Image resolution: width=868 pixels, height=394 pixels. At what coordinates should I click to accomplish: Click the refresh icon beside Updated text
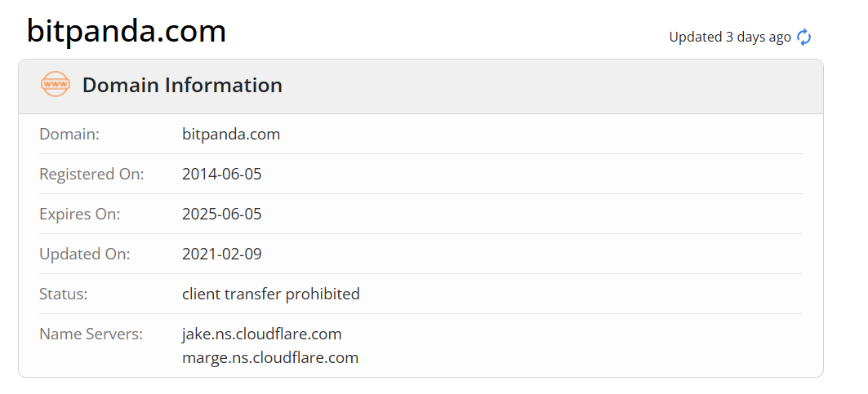(x=804, y=37)
